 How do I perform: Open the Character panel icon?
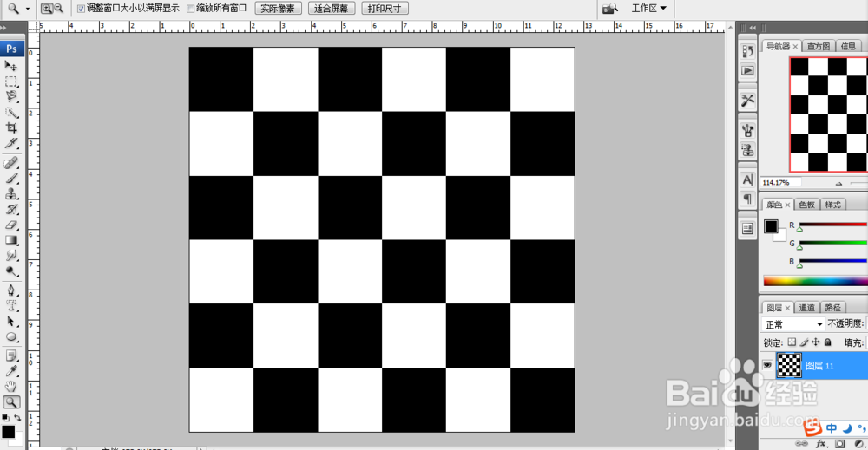[x=748, y=179]
